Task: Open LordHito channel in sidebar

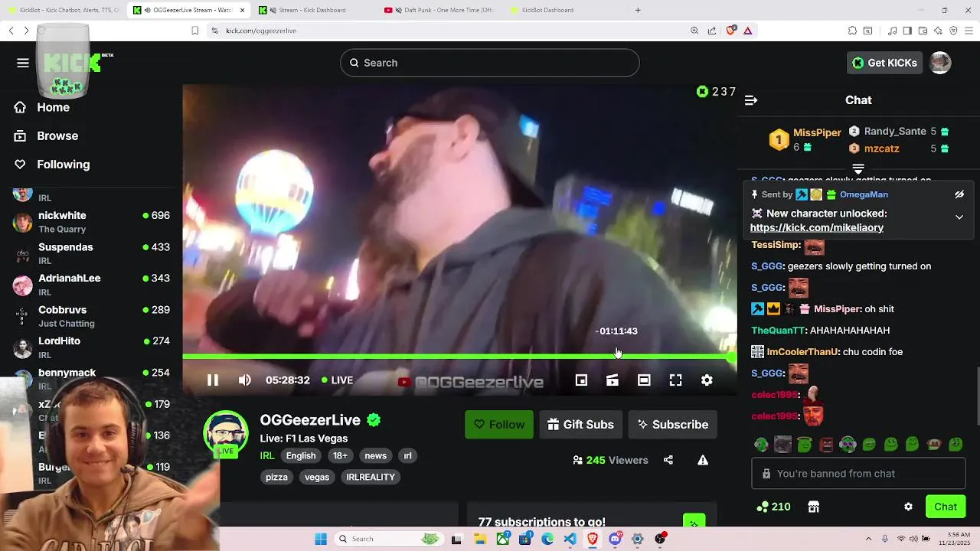Action: (91, 347)
